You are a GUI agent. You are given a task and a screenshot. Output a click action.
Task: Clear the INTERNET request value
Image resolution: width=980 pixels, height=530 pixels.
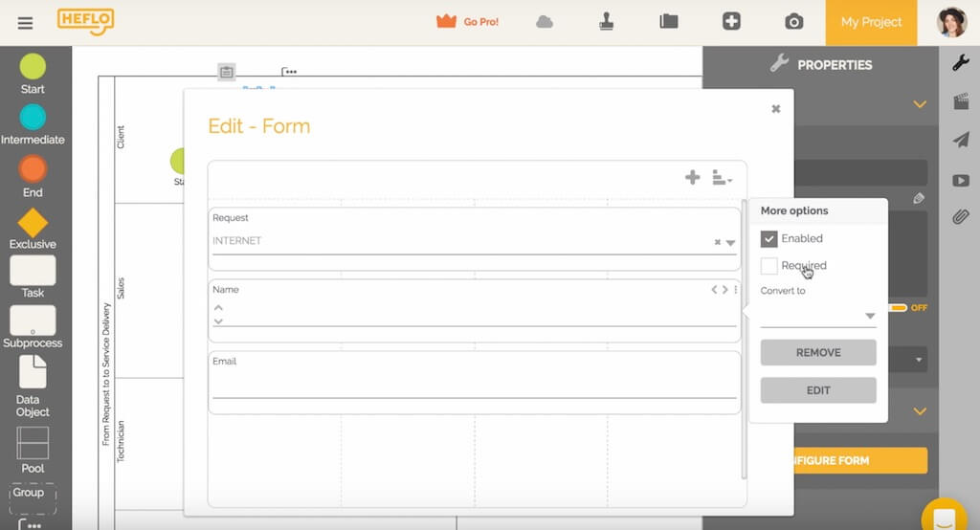tap(718, 242)
